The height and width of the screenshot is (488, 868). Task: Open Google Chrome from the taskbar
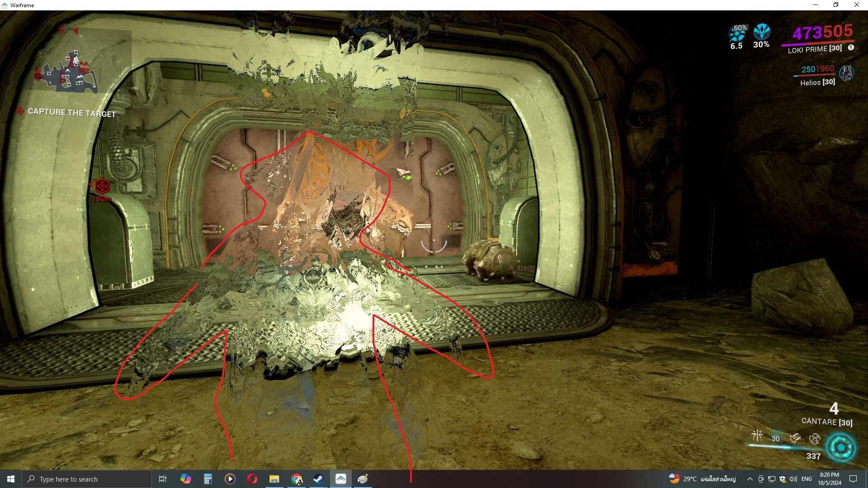point(297,479)
